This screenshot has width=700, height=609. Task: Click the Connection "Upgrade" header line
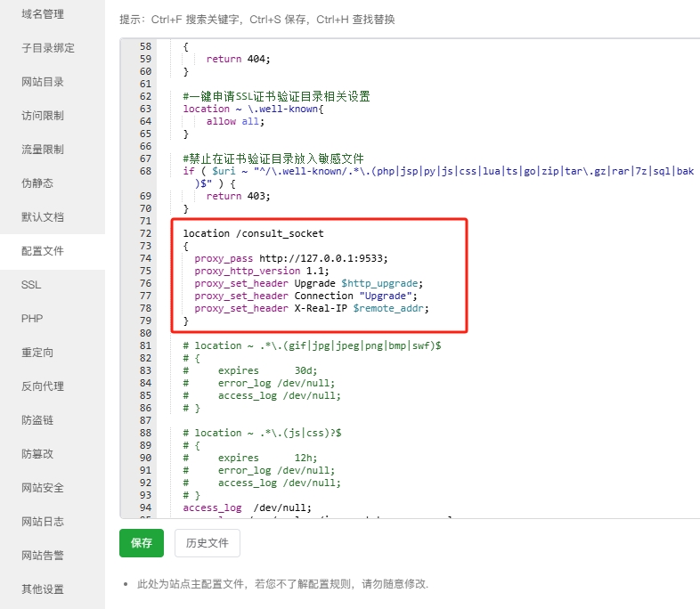[305, 296]
